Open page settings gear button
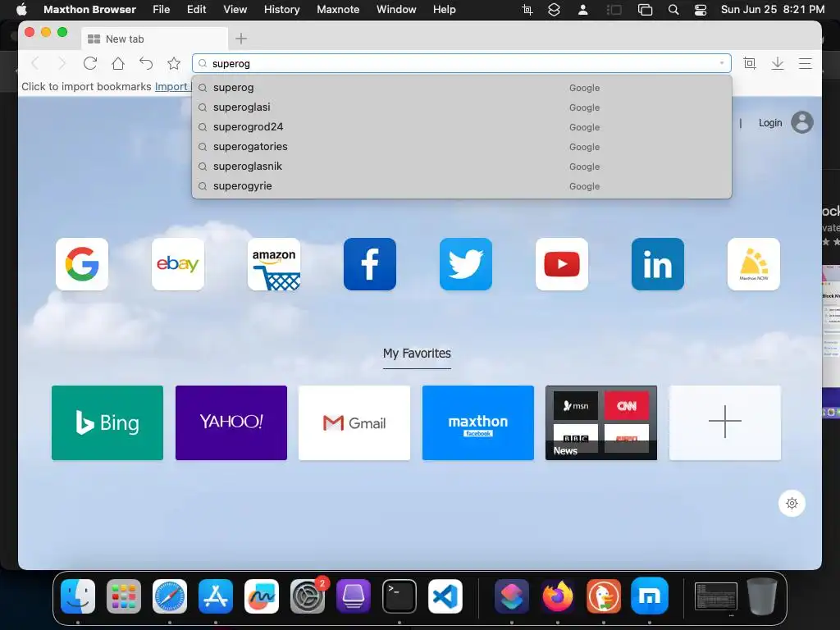840x630 pixels. tap(792, 503)
